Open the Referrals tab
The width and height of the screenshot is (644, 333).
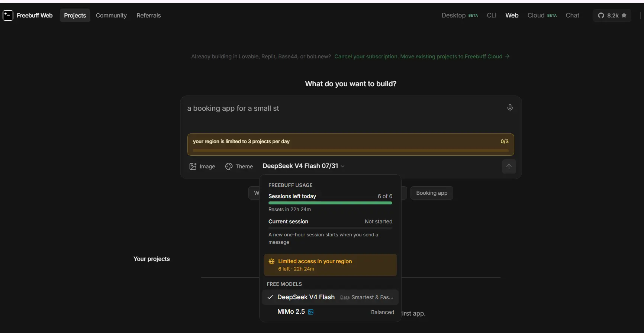[x=149, y=15]
